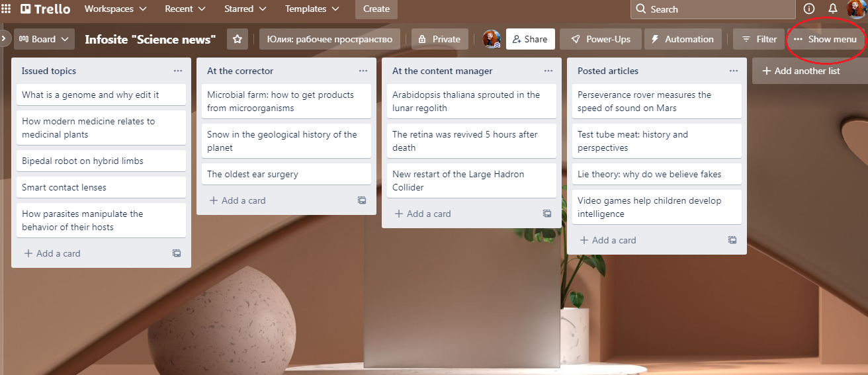This screenshot has width=868, height=375.
Task: Open Posted articles list actions menu
Action: click(734, 71)
